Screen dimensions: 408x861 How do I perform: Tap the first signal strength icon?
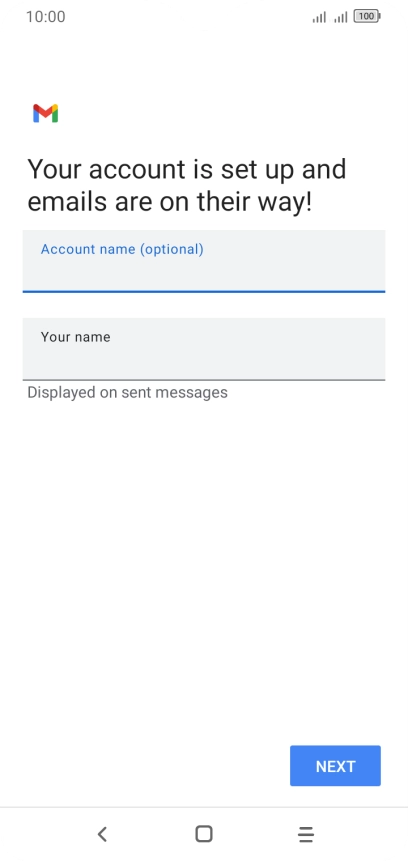[x=319, y=17]
